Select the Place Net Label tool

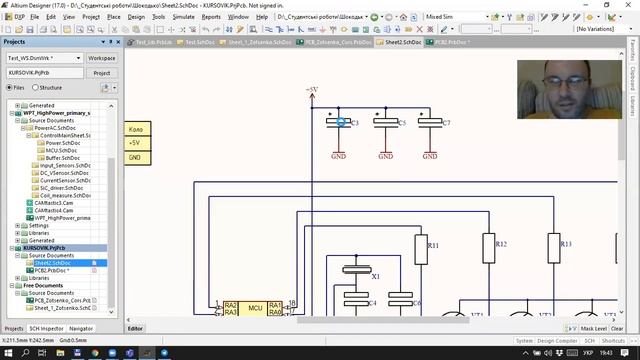click(x=311, y=30)
